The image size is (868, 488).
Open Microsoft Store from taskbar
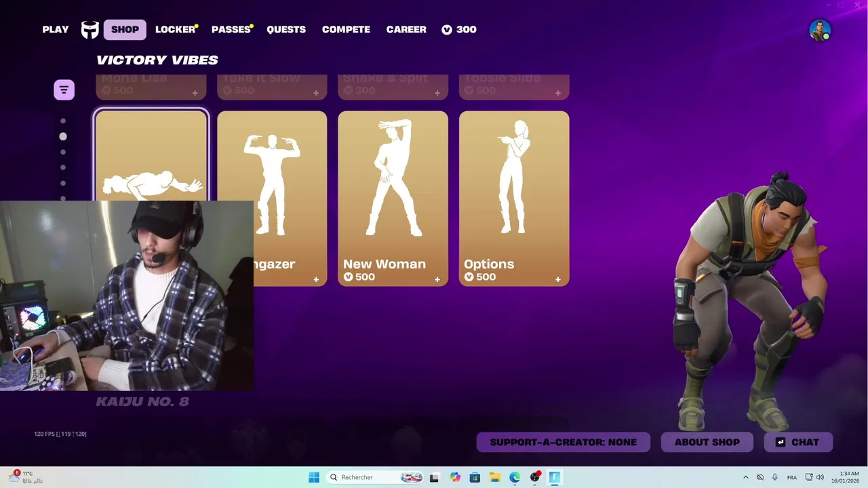475,477
